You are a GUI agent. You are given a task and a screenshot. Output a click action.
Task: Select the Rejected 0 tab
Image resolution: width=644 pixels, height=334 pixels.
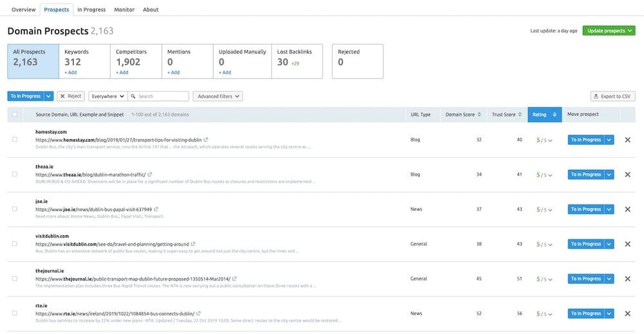coord(357,61)
